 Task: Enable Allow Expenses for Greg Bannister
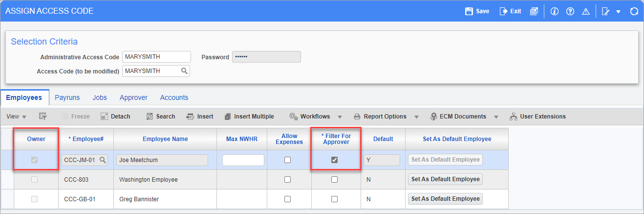pos(287,199)
